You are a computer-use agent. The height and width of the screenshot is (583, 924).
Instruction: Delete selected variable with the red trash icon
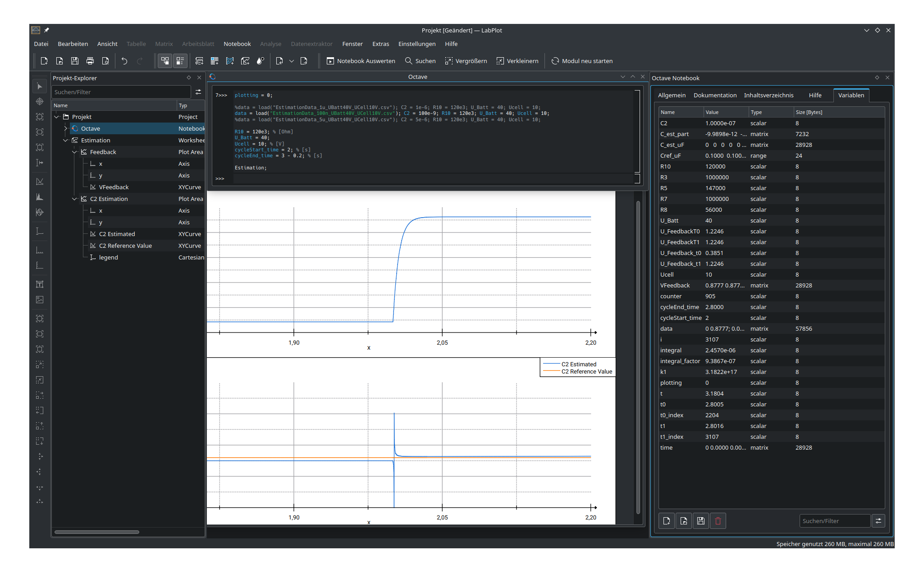[718, 521]
